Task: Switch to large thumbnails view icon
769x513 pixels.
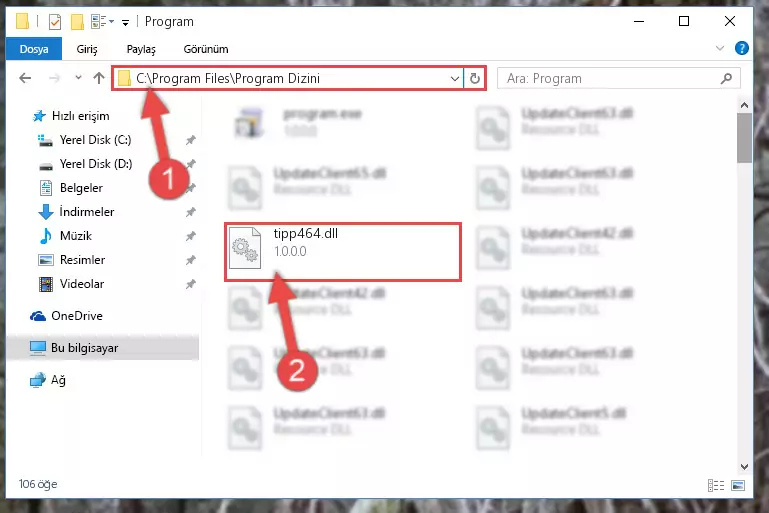Action: tap(738, 485)
